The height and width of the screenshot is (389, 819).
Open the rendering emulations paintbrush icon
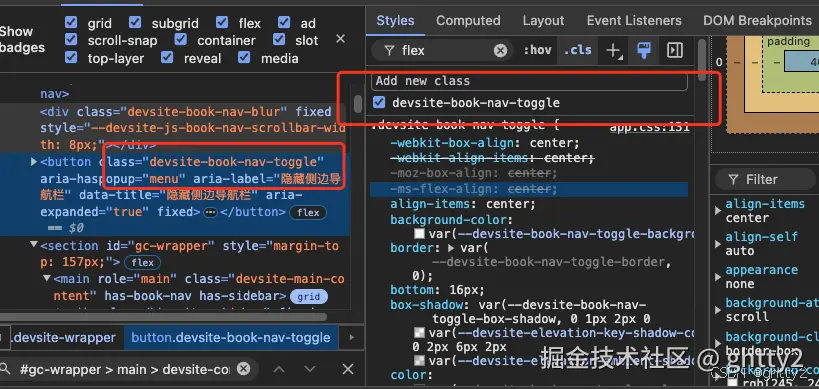click(x=644, y=50)
